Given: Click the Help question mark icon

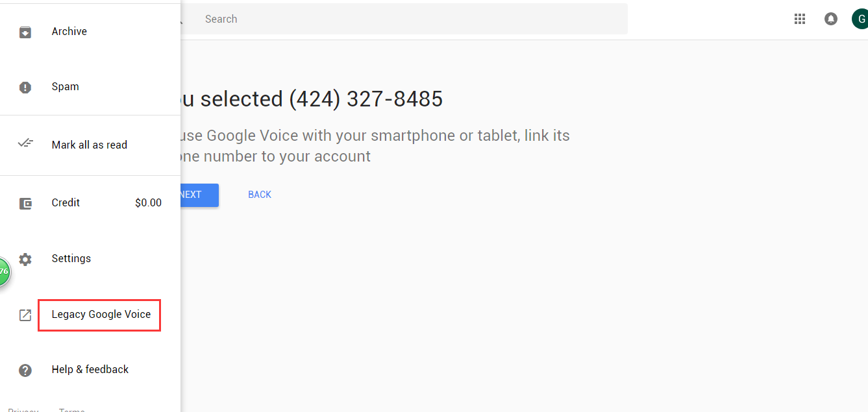Looking at the screenshot, I should pyautogui.click(x=25, y=370).
